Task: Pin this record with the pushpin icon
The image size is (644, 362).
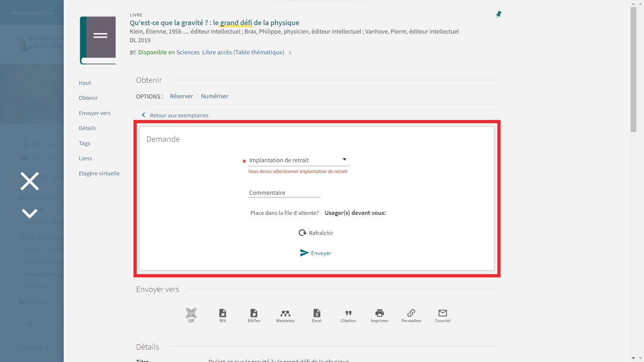Action: [x=499, y=14]
